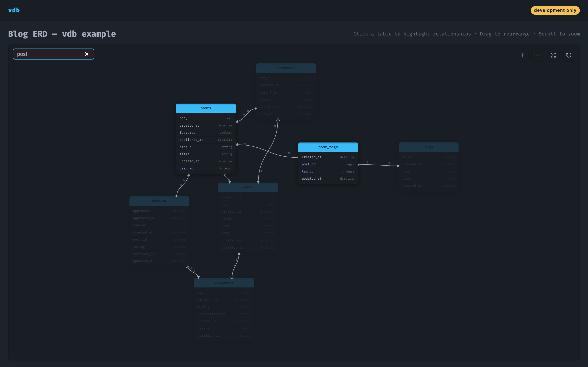Viewport: 588px width, 367px height.
Task: Select the post_tags table header
Action: coord(328,147)
